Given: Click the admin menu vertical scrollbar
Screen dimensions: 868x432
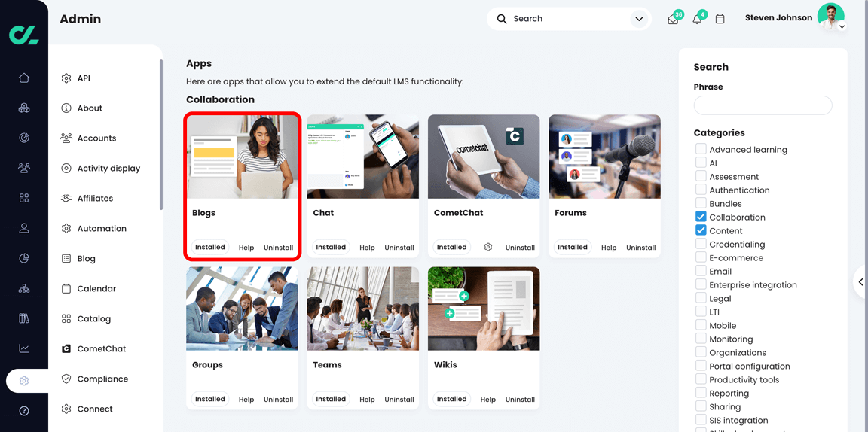Looking at the screenshot, I should [x=161, y=135].
